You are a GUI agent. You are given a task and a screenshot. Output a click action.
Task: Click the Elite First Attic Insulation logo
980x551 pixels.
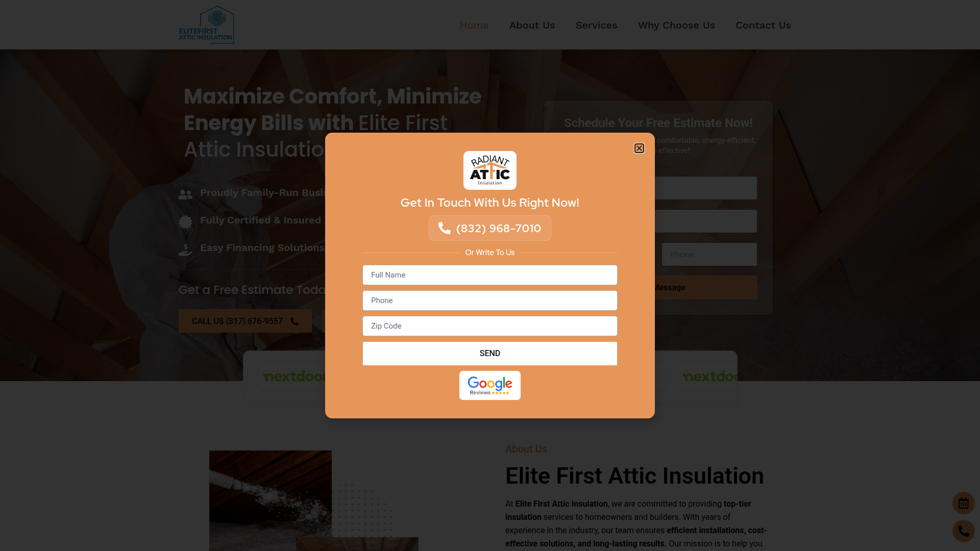206,24
